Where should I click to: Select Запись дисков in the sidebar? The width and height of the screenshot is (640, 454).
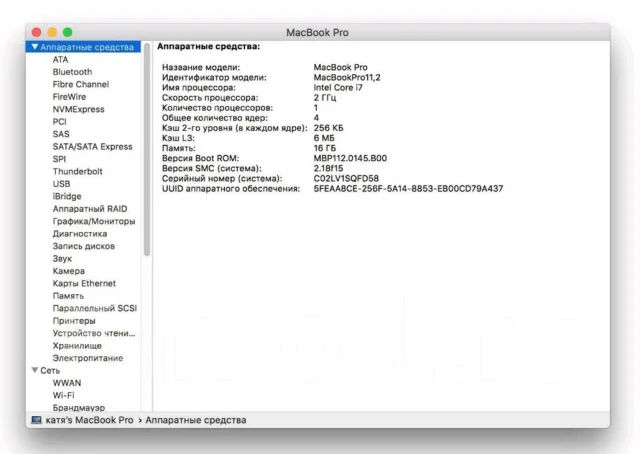[x=84, y=246]
